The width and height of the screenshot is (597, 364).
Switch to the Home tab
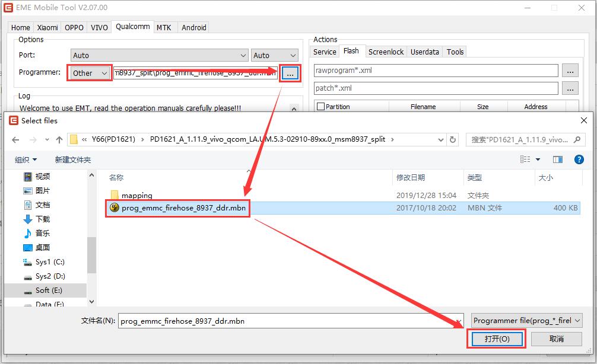point(21,27)
